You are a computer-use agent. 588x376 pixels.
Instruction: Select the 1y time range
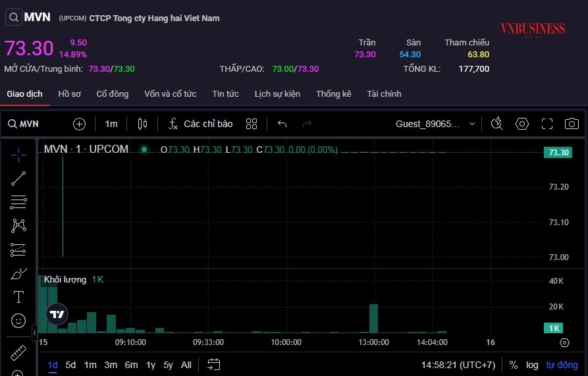[x=150, y=365]
